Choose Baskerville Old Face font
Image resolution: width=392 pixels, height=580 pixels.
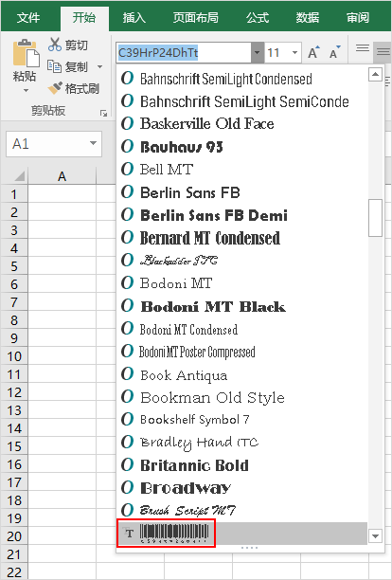[x=242, y=123]
